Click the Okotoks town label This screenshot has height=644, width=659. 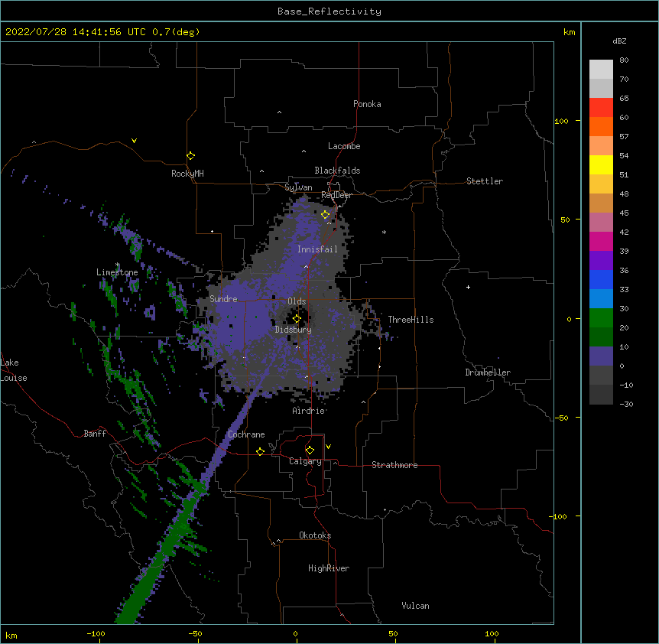[x=315, y=535]
